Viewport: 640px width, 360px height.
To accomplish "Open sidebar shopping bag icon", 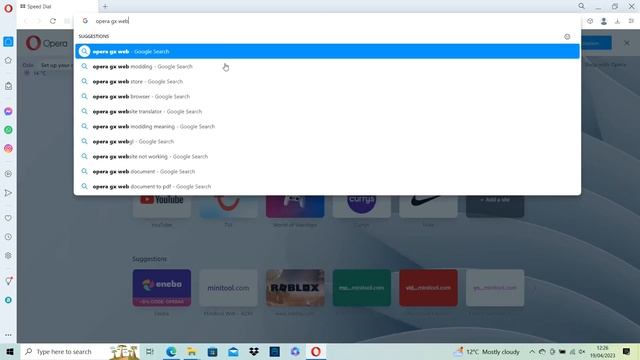I will pos(8,86).
